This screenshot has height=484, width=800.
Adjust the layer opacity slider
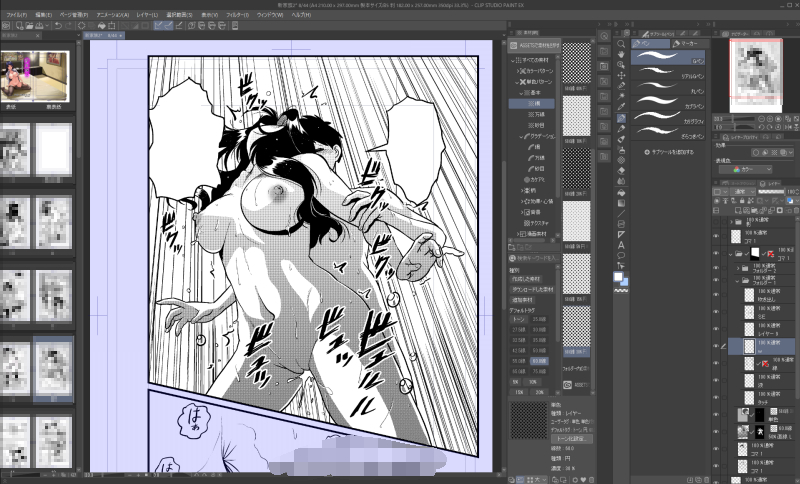(770, 192)
